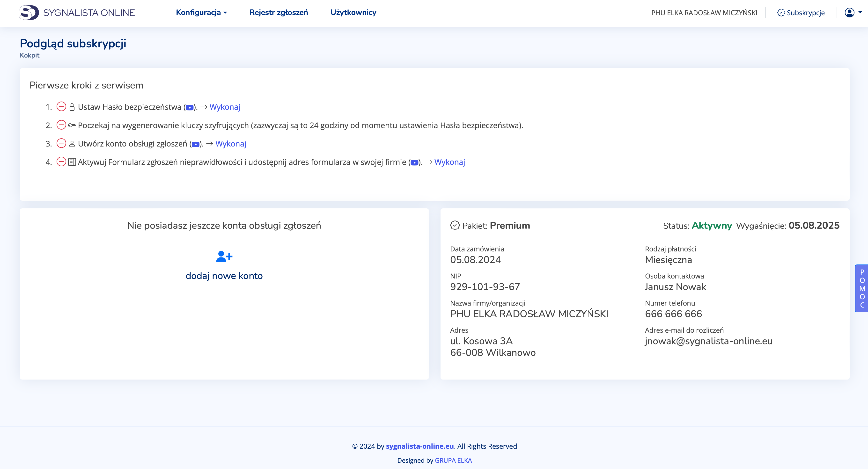This screenshot has height=469, width=868.
Task: Click dodaj nowe konto
Action: point(224,276)
